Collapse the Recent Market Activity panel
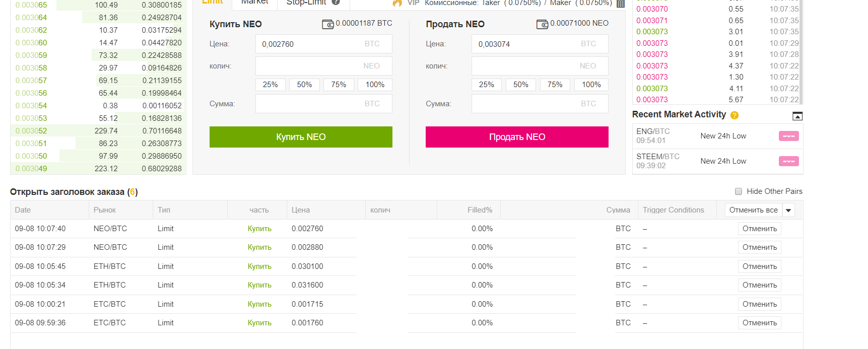 tap(797, 116)
